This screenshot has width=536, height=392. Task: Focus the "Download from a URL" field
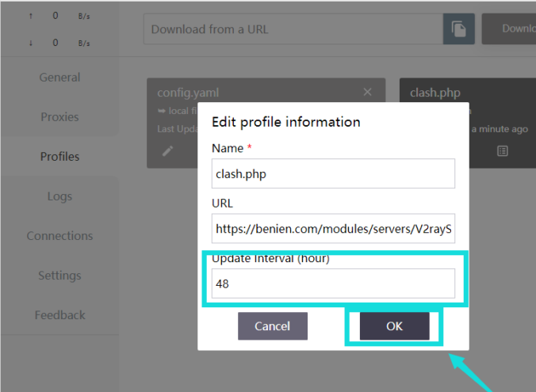292,29
